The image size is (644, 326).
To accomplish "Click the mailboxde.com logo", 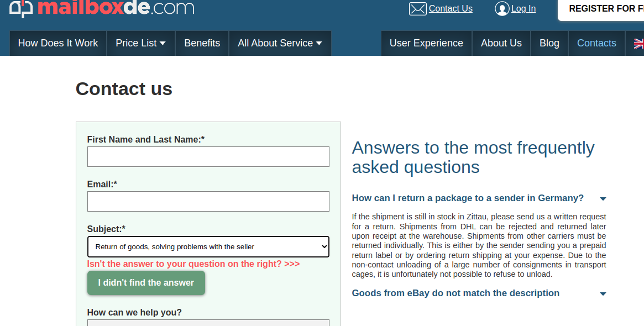I will click(x=102, y=8).
